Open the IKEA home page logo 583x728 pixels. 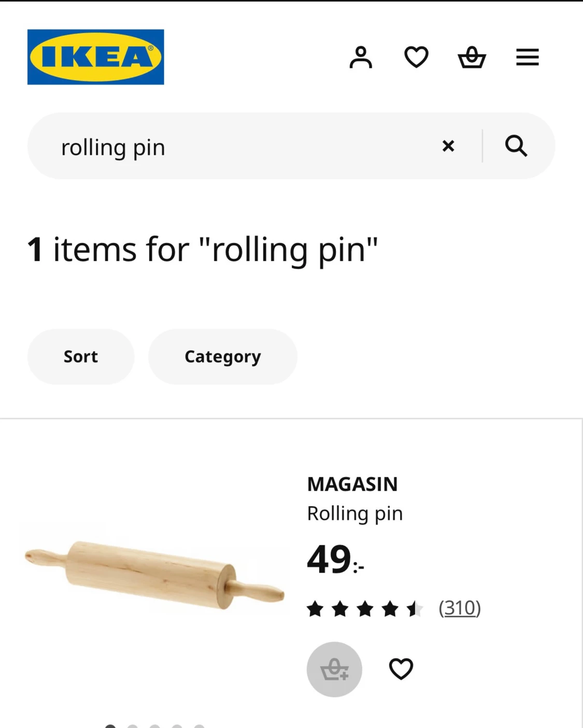pyautogui.click(x=96, y=57)
